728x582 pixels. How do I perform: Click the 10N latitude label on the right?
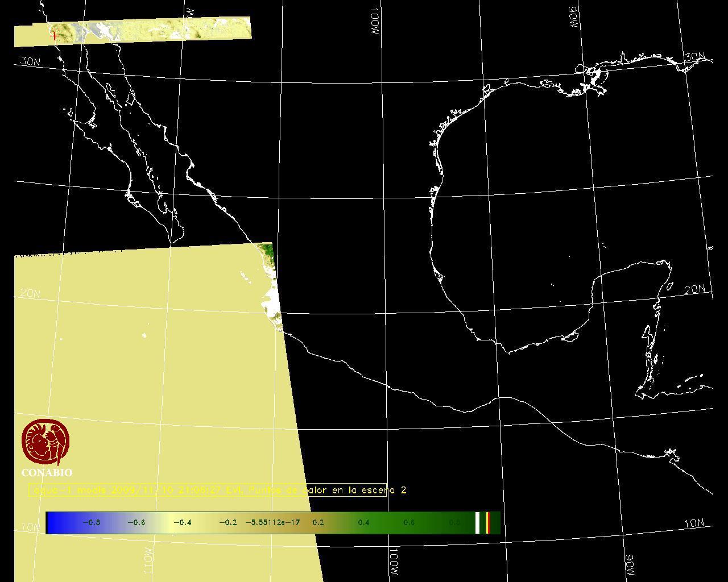pyautogui.click(x=694, y=523)
